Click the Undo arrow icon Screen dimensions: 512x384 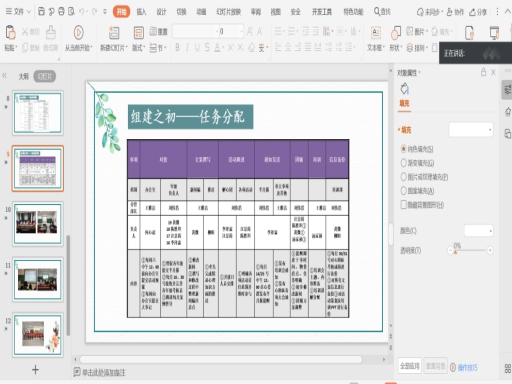coord(82,12)
